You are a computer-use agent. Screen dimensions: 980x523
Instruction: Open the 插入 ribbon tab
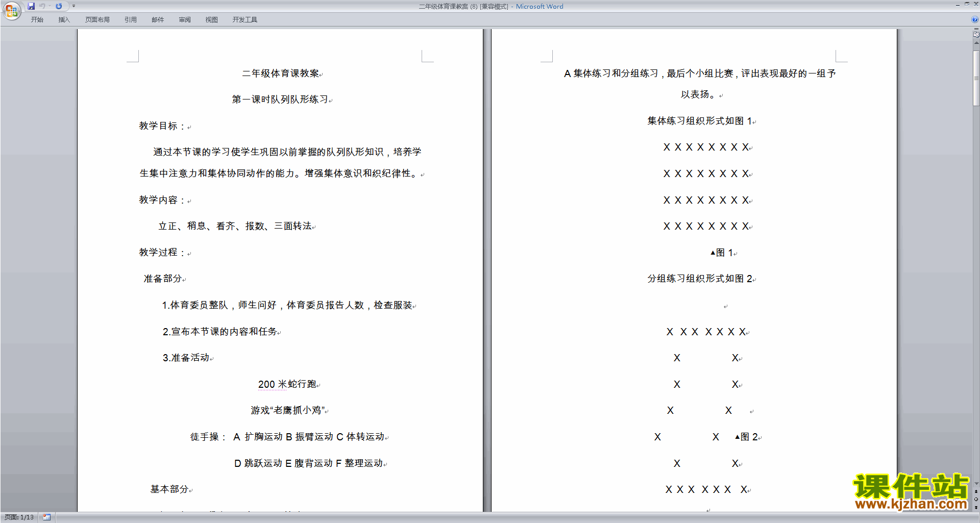point(64,20)
